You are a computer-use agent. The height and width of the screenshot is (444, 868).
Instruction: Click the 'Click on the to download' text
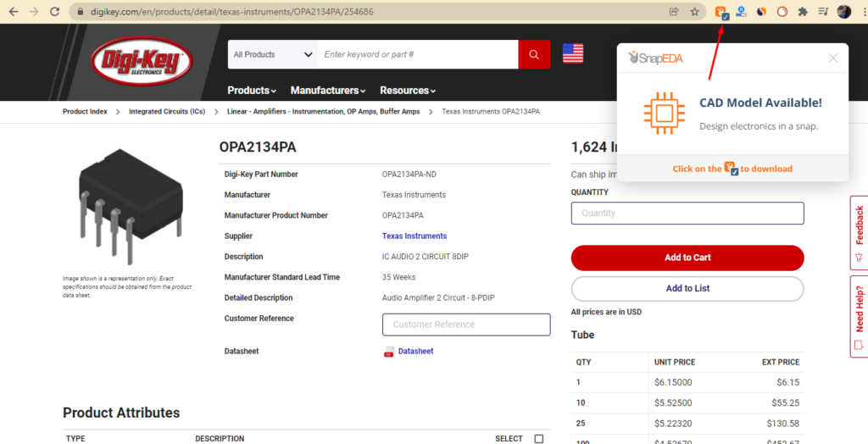click(732, 169)
